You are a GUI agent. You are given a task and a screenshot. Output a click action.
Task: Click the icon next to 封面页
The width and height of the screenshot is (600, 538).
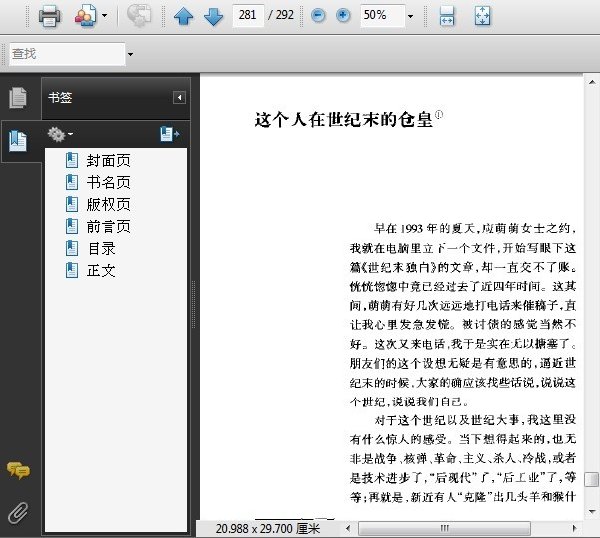[x=72, y=160]
